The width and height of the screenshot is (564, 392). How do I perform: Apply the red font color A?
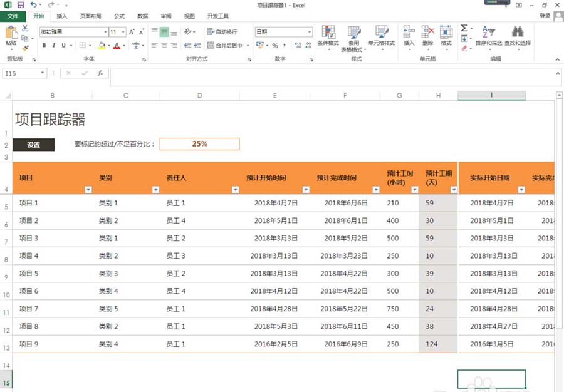point(117,45)
